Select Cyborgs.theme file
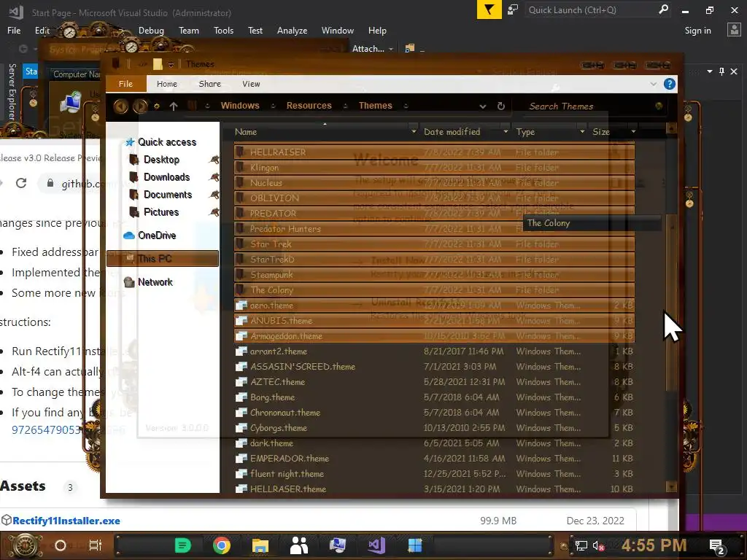 [x=434, y=427]
